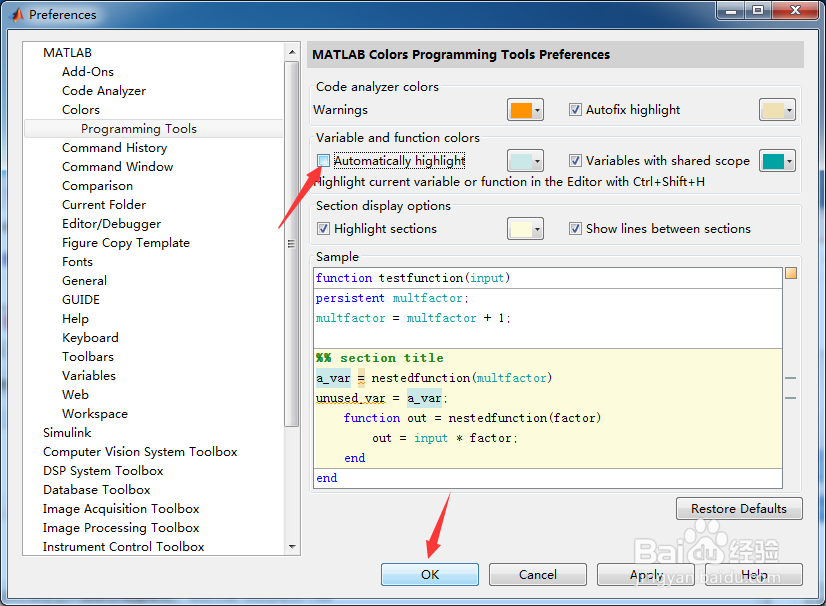Screen dimensions: 826x606
Task: Select Instrument Control Toolbox
Action: [123, 546]
